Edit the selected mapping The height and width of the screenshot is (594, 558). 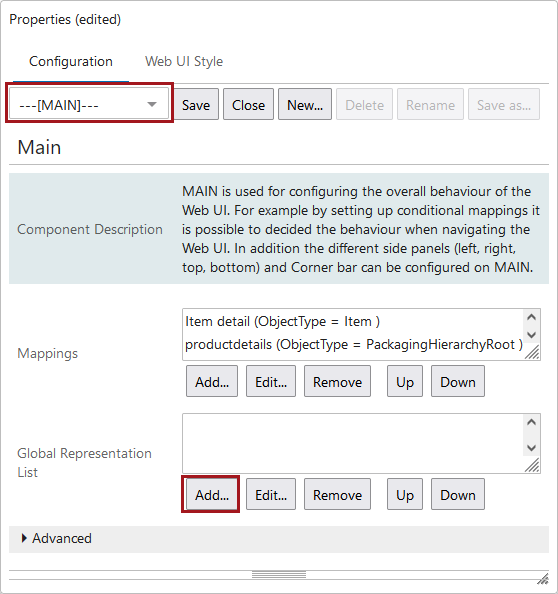click(271, 381)
